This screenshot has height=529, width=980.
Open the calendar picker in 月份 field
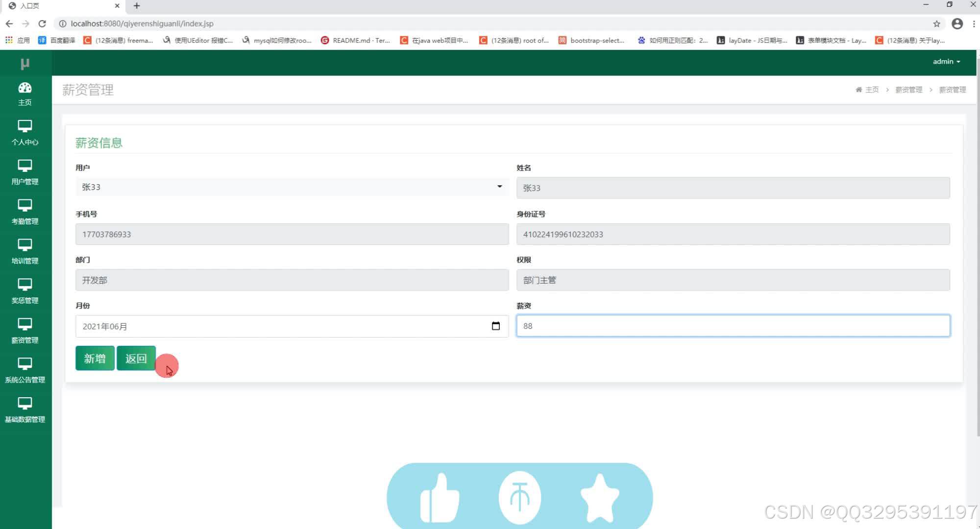[495, 326]
